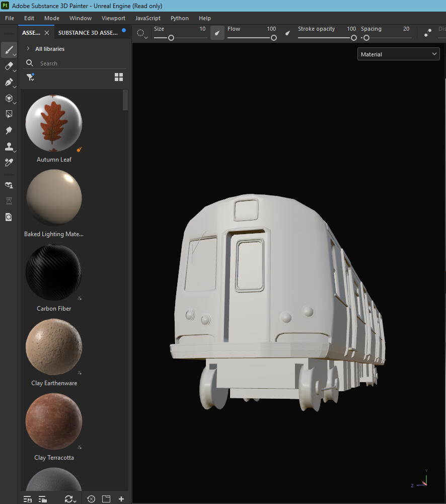Click the add resource plus icon

coord(121,499)
